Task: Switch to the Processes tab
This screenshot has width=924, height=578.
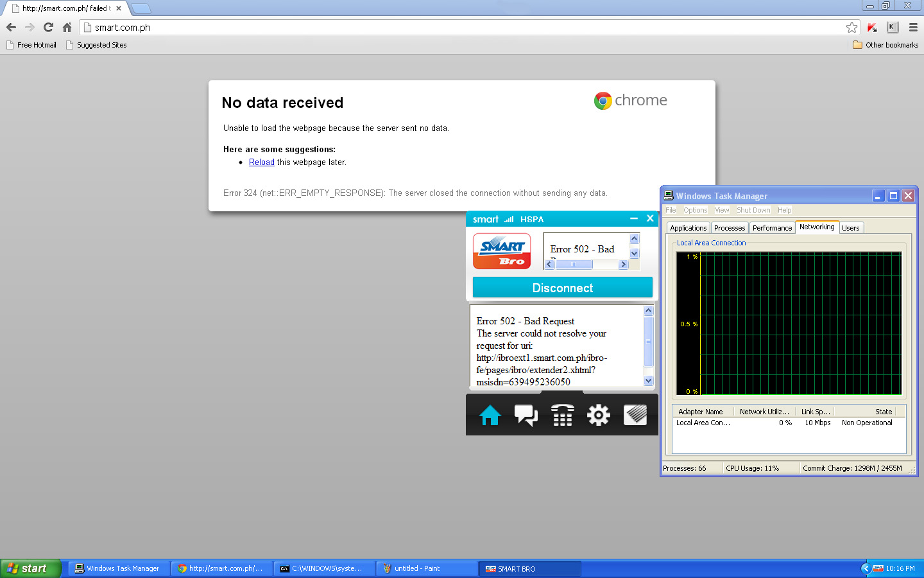Action: click(x=730, y=228)
